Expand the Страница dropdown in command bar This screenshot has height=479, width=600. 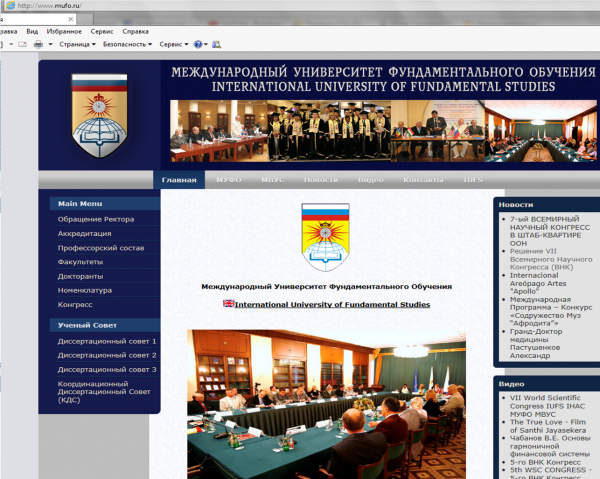click(77, 44)
